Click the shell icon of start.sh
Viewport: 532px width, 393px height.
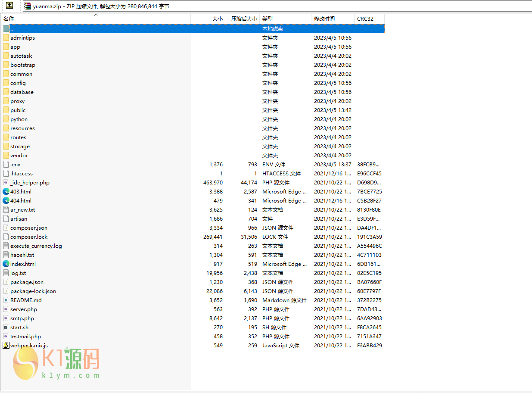click(x=6, y=327)
